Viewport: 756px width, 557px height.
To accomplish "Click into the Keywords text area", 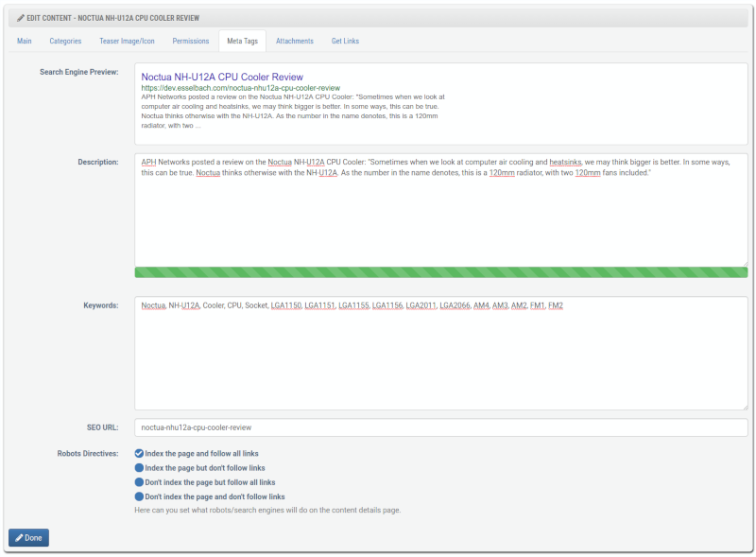I will click(x=441, y=354).
